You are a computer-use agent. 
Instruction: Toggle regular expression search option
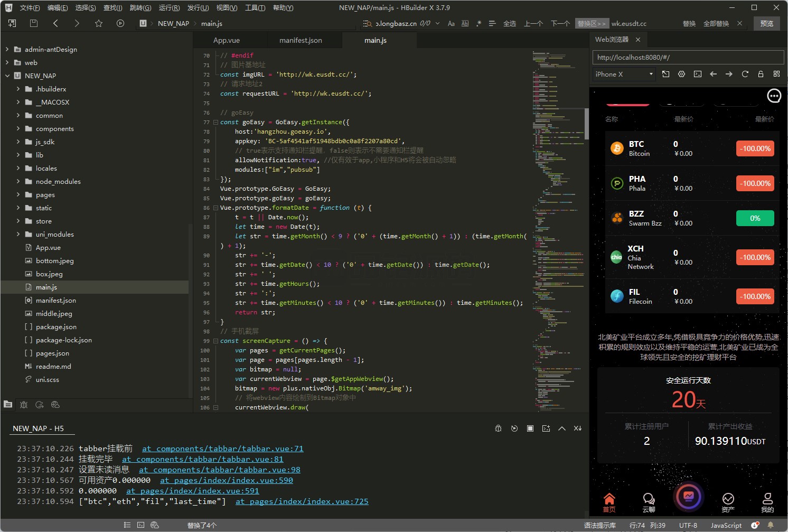pos(479,23)
